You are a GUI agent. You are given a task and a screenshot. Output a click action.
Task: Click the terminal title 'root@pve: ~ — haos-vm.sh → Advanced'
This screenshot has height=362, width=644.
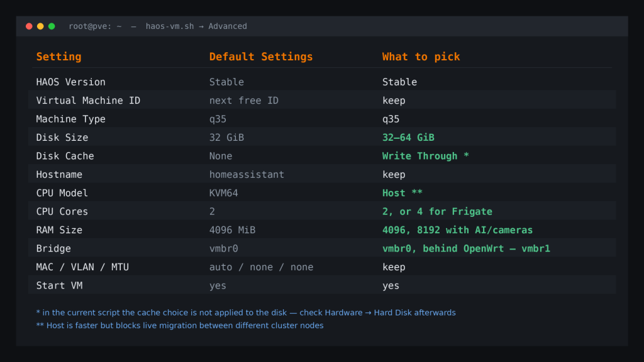click(x=158, y=26)
